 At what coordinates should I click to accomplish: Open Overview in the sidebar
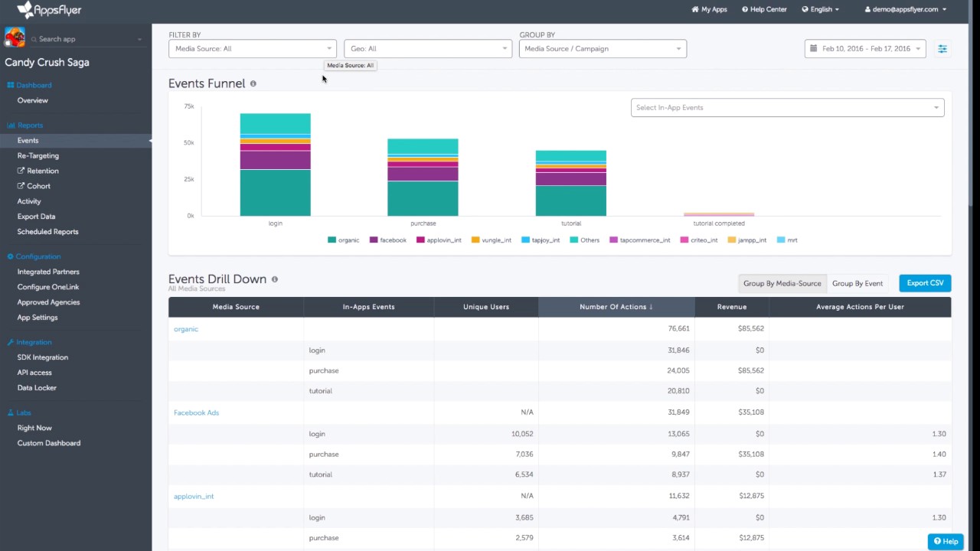33,100
